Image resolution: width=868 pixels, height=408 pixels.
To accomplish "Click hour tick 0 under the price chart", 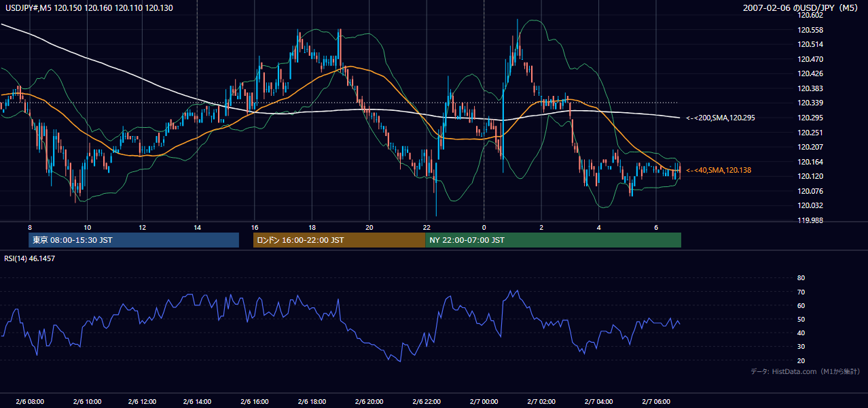I will [x=484, y=227].
